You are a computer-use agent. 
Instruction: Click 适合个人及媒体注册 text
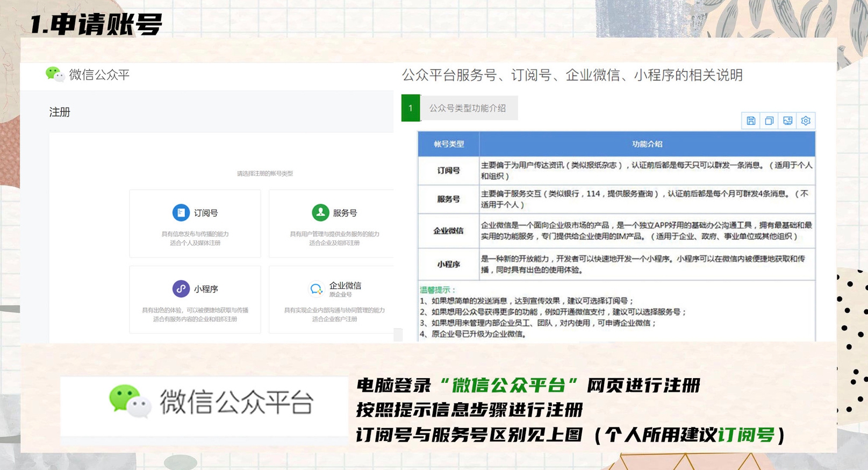click(x=195, y=243)
